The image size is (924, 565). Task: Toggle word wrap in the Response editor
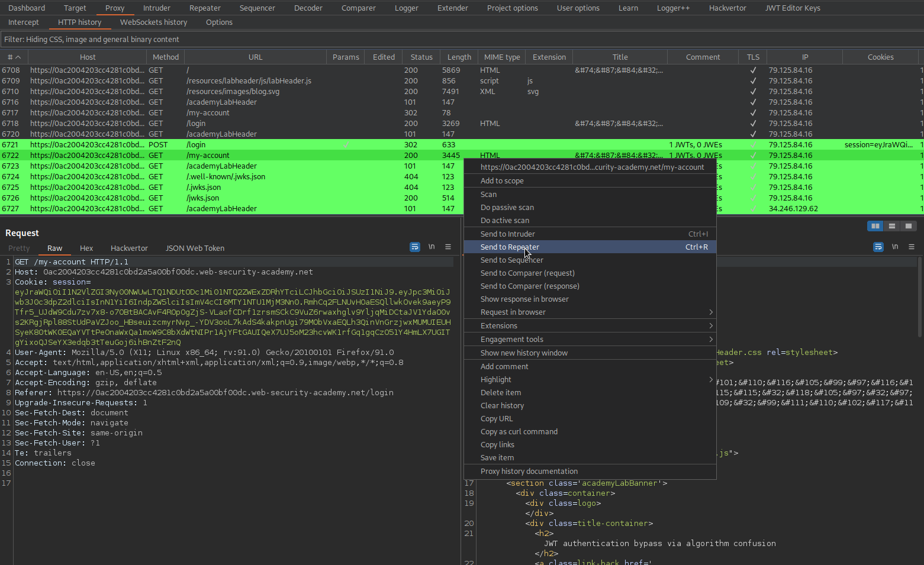[878, 247]
